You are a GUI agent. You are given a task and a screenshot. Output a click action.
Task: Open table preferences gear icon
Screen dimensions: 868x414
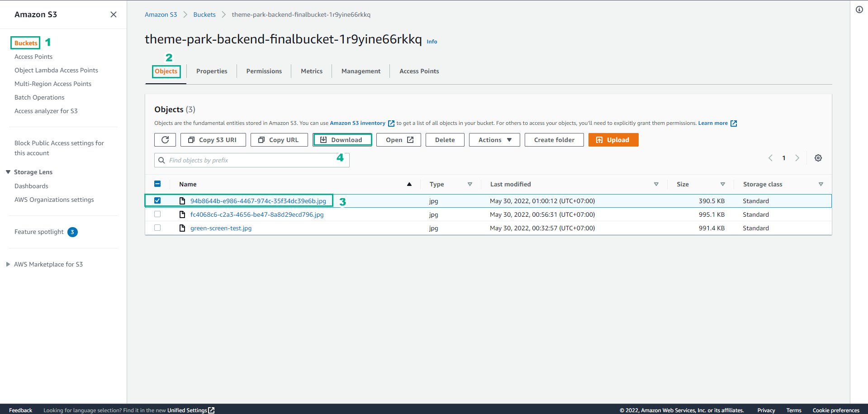(818, 158)
